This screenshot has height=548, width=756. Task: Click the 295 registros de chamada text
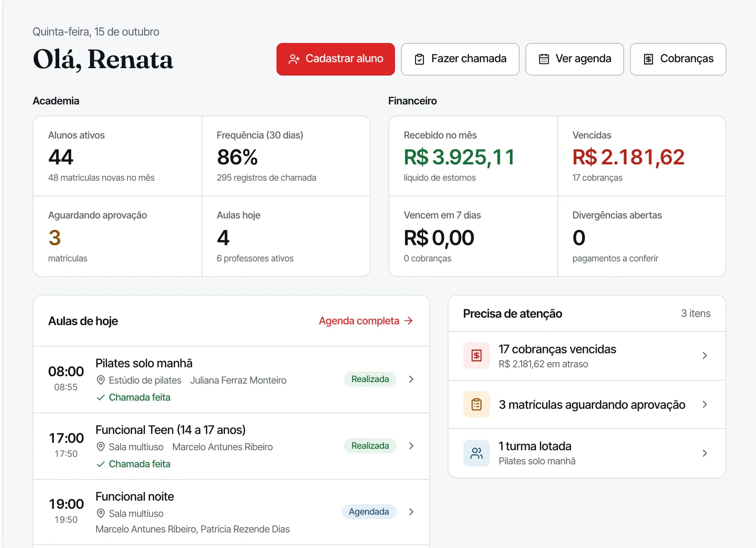(x=266, y=178)
